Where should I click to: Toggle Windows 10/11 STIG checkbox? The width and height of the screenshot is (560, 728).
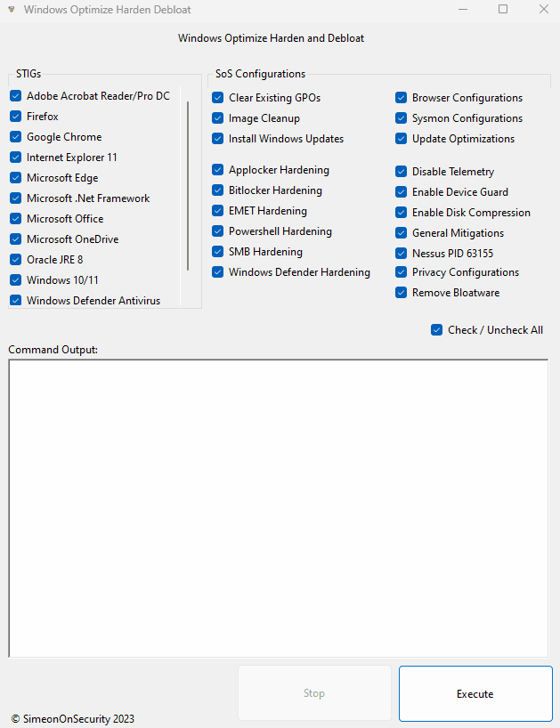[16, 280]
